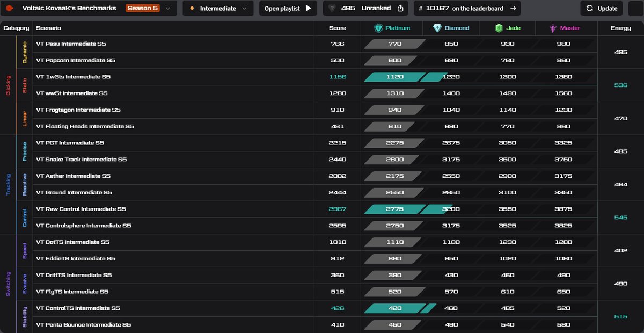Click the Switching category label
This screenshot has height=333, width=644.
tap(8, 284)
